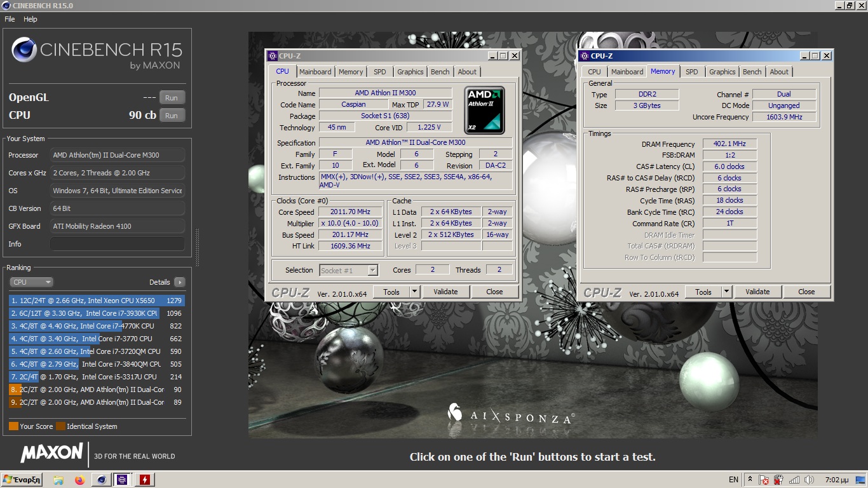Open SPD tab in right CPU-Z window

pyautogui.click(x=692, y=72)
